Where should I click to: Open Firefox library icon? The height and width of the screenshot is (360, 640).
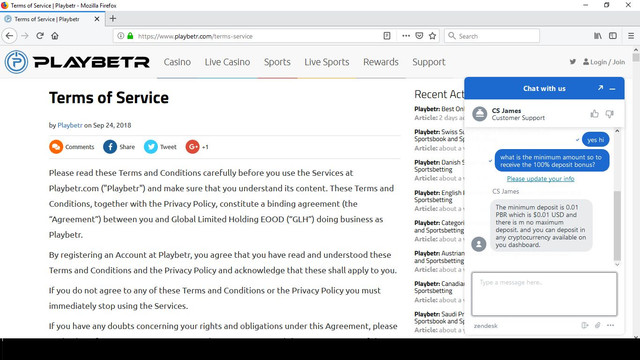point(598,36)
